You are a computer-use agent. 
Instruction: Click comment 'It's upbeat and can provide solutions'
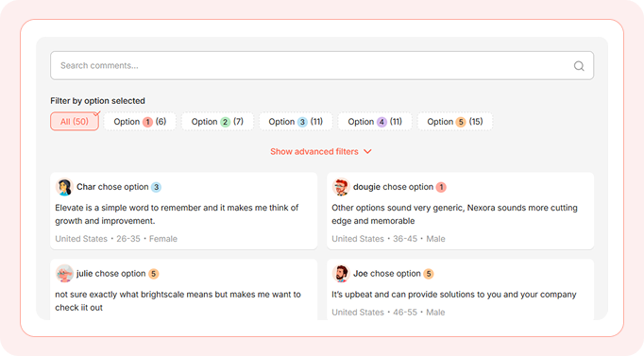point(454,295)
